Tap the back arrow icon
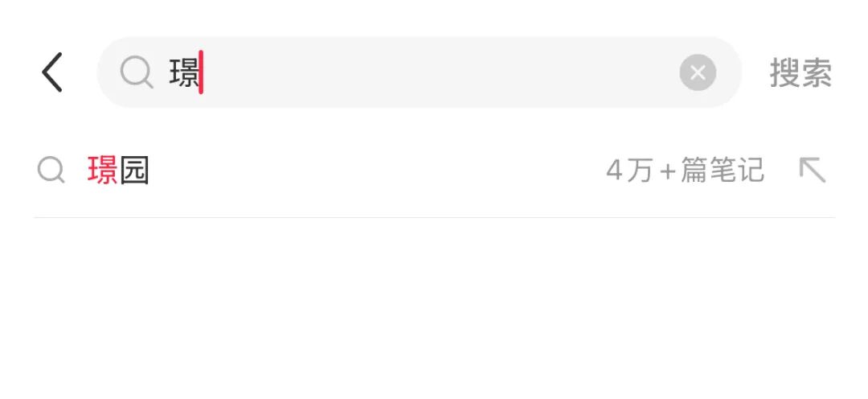 52,72
